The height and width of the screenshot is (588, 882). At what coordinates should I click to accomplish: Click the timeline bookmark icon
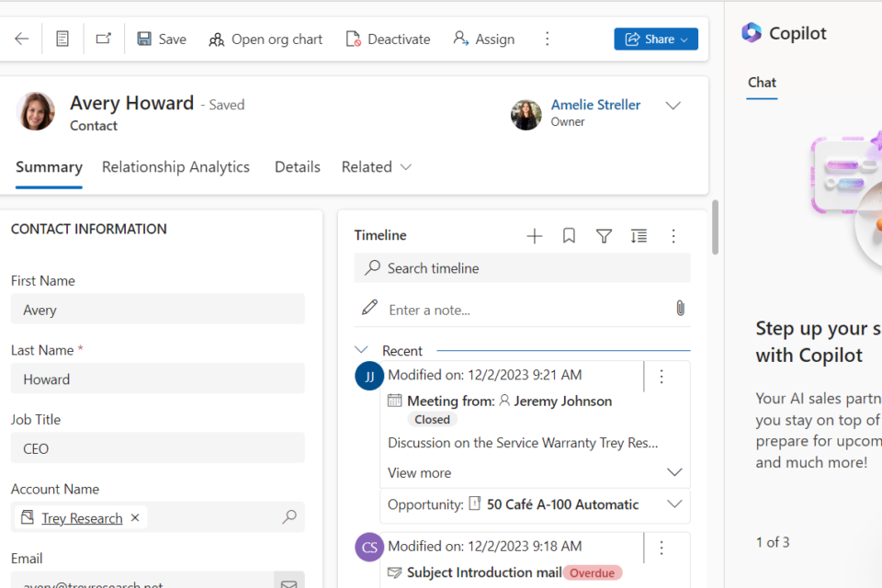tap(569, 236)
